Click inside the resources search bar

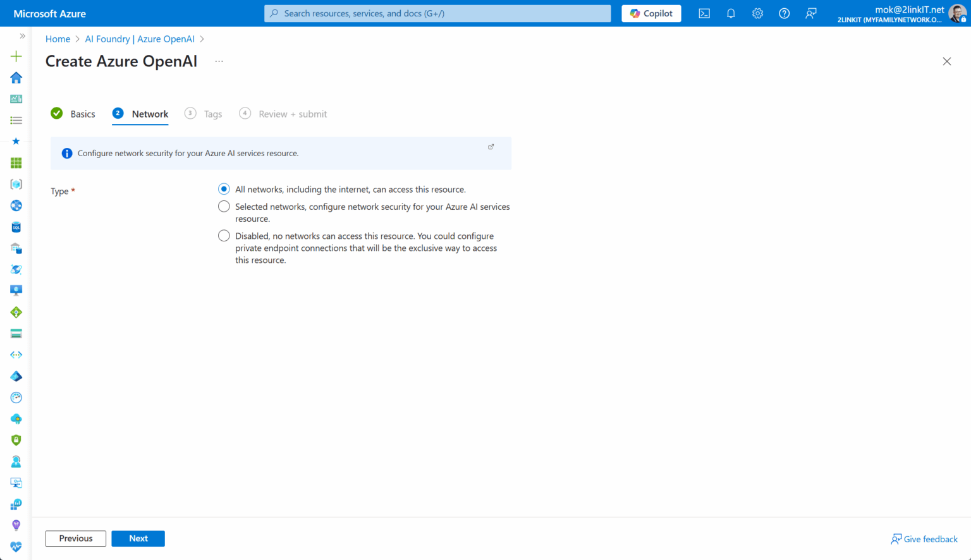[x=437, y=13]
